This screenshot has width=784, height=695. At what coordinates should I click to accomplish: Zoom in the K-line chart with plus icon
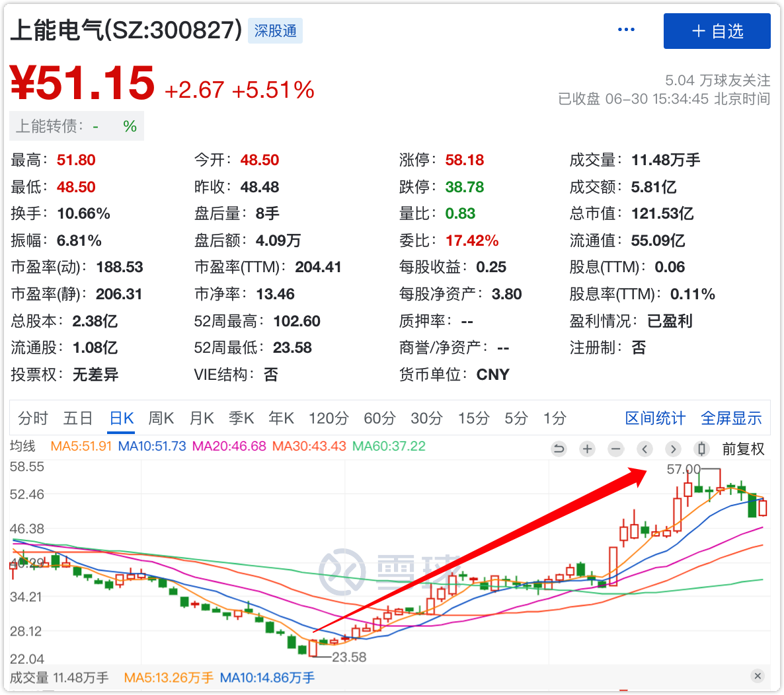point(587,449)
